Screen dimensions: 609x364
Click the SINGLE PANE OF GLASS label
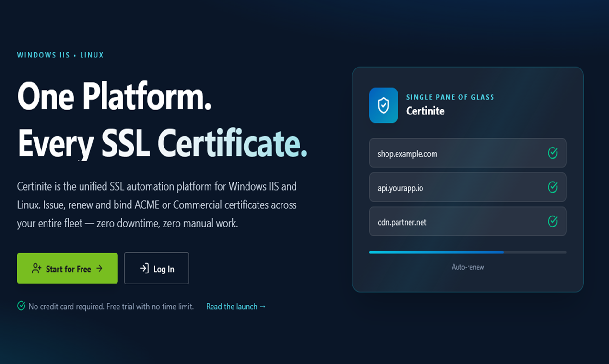pos(450,97)
